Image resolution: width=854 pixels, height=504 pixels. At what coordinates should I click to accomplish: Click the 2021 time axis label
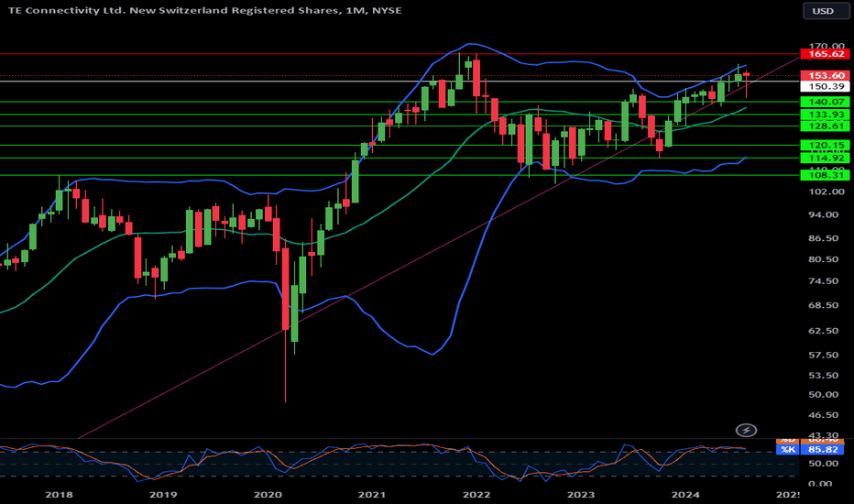[372, 495]
